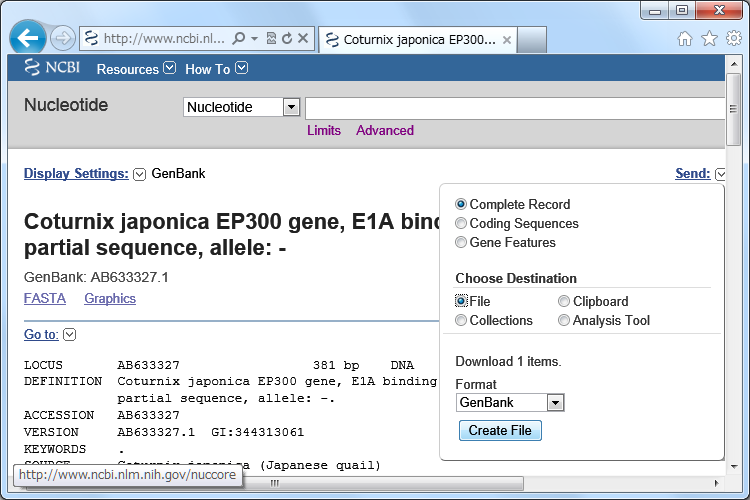Expand the Format GenBank dropdown
The height and width of the screenshot is (500, 750).
click(x=555, y=402)
